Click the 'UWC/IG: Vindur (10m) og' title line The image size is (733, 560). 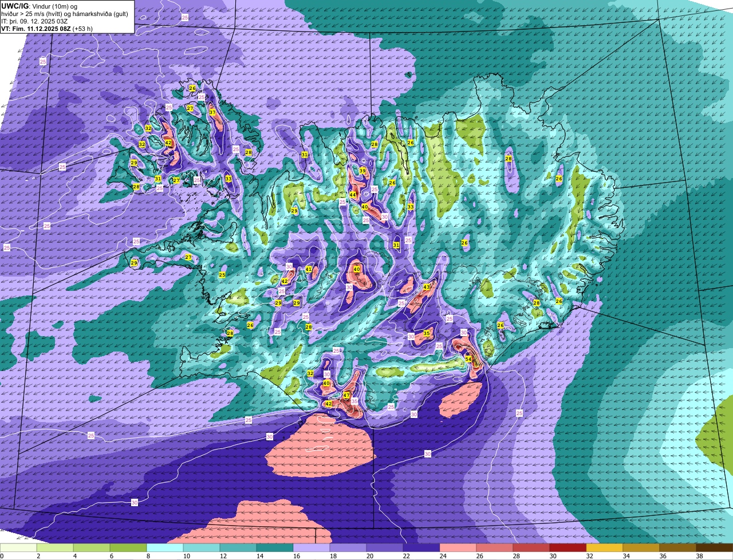[x=40, y=6]
